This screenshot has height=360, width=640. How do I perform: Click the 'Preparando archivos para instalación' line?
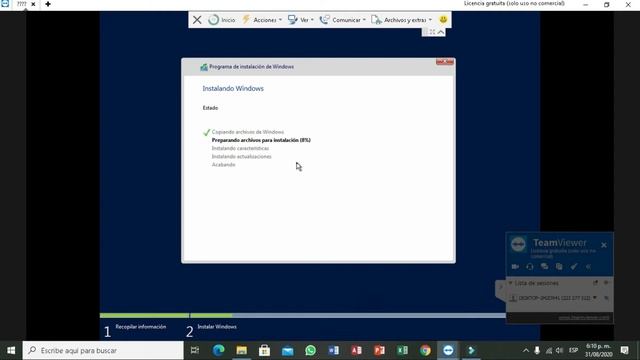point(261,140)
